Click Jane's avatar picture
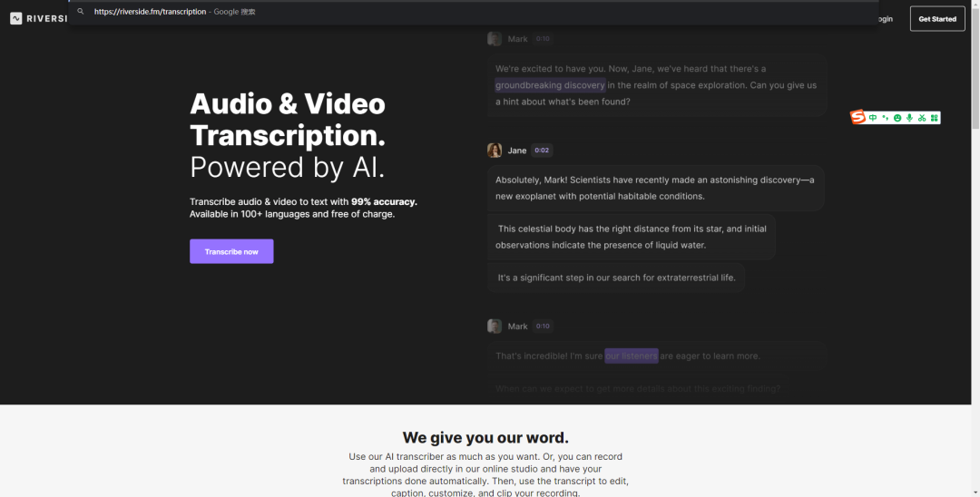Image resolution: width=980 pixels, height=497 pixels. tap(495, 151)
